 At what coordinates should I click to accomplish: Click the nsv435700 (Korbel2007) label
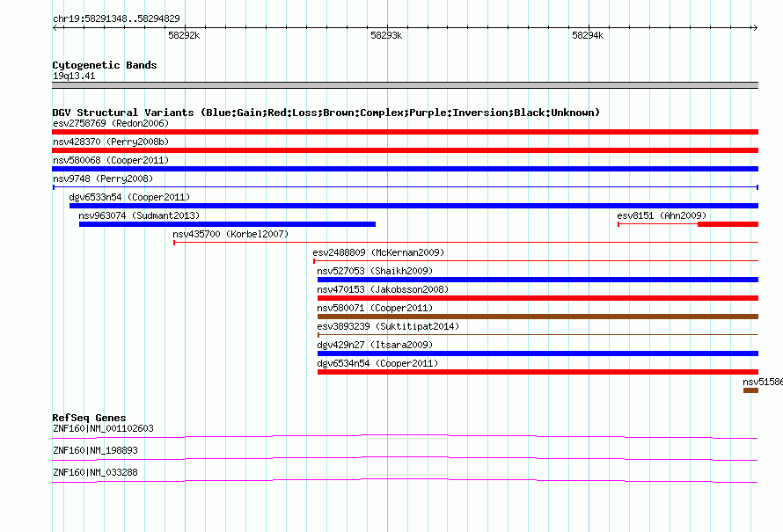coord(231,234)
